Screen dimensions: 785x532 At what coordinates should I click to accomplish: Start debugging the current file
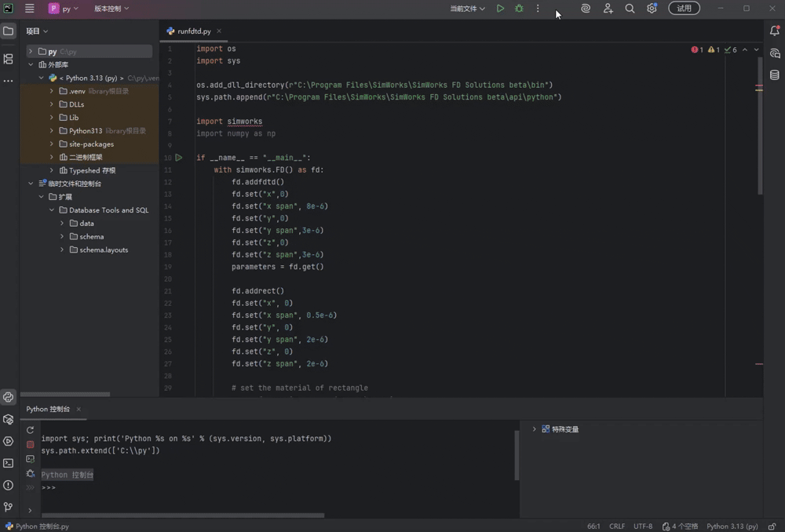tap(519, 9)
